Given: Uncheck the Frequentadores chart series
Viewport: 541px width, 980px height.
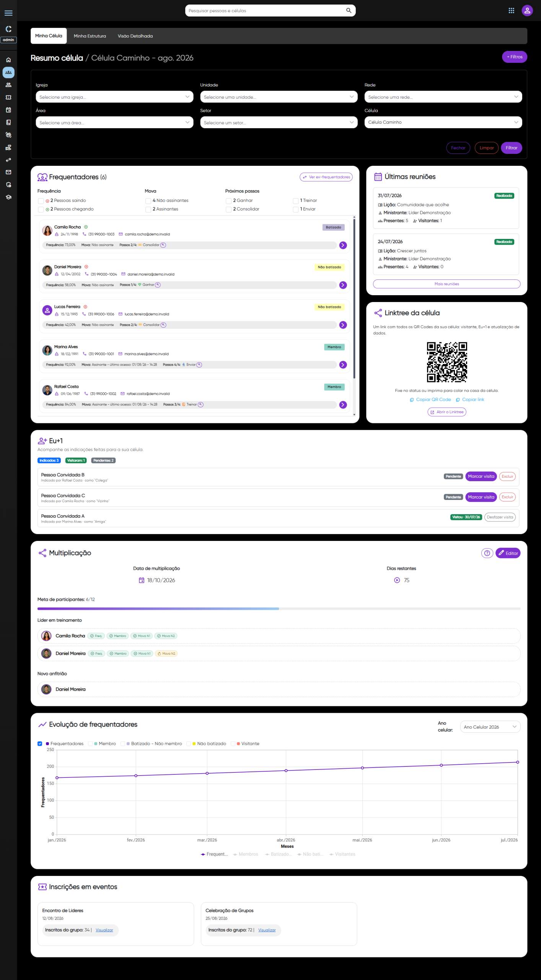Looking at the screenshot, I should [x=40, y=743].
